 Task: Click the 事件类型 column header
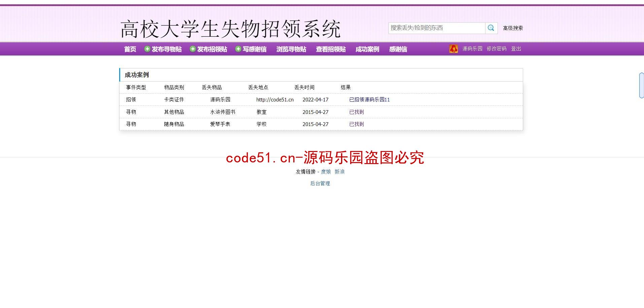pos(136,87)
